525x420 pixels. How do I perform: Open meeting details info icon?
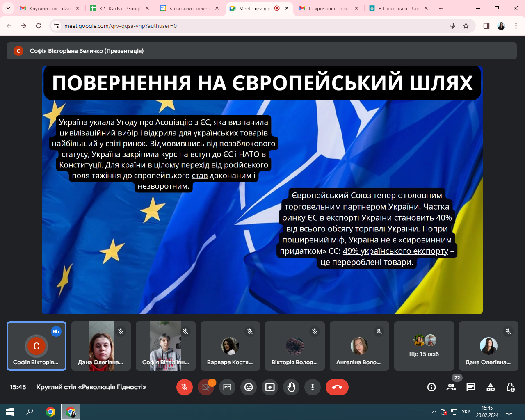(x=431, y=387)
